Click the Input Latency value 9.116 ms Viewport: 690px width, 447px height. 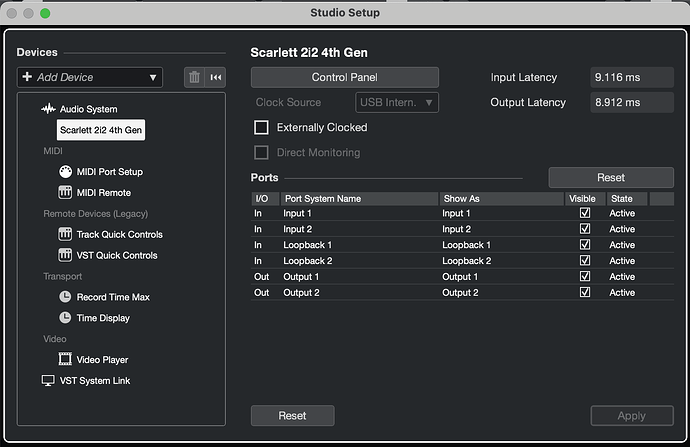[x=632, y=77]
